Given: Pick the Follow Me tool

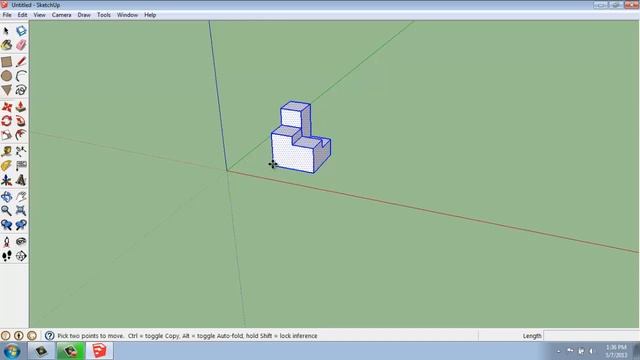Looking at the screenshot, I should [21, 121].
